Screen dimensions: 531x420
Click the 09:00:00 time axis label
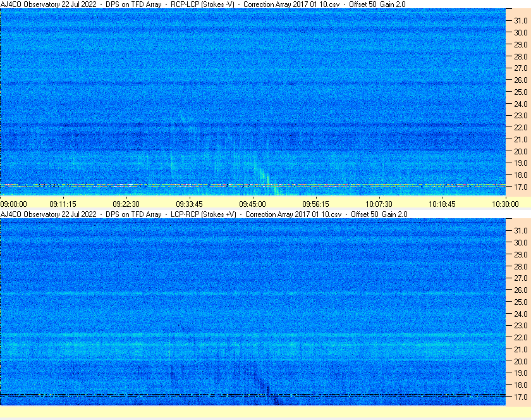13,204
